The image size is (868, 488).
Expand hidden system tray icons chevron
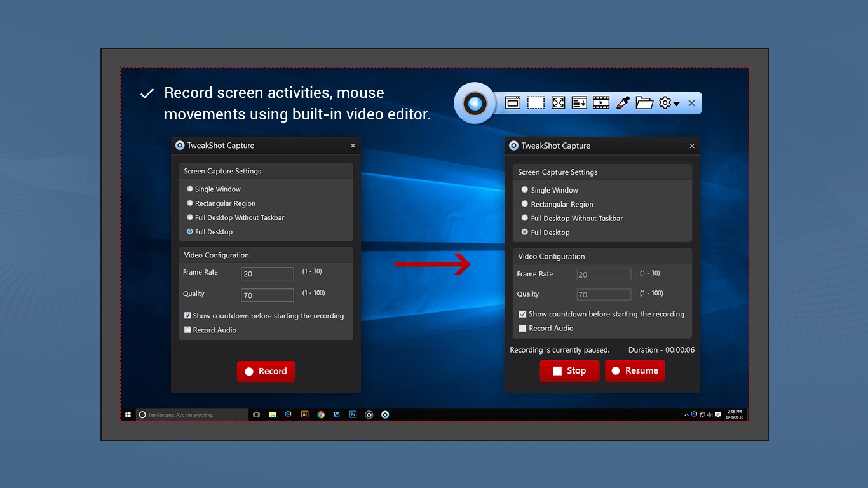[x=686, y=415]
